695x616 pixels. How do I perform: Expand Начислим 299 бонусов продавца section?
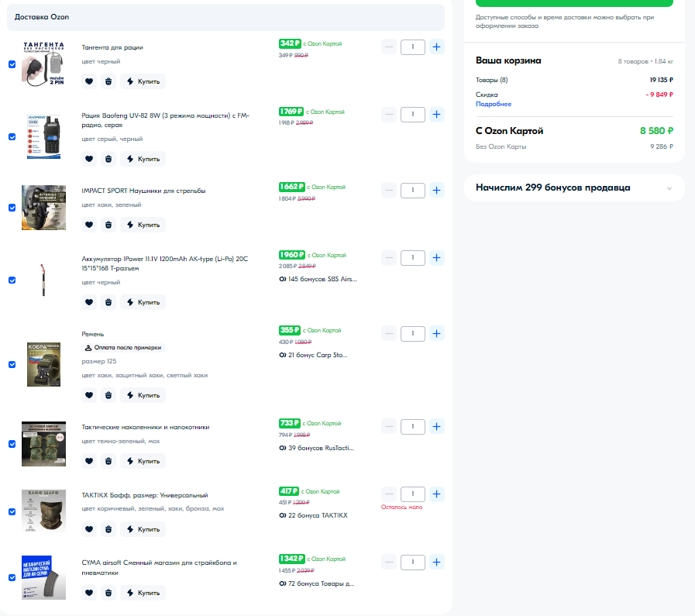click(574, 188)
